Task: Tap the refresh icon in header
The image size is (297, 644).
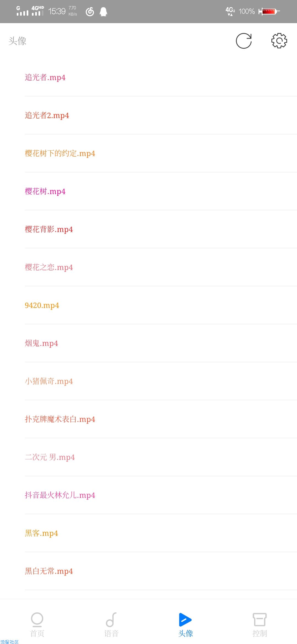Action: (244, 41)
